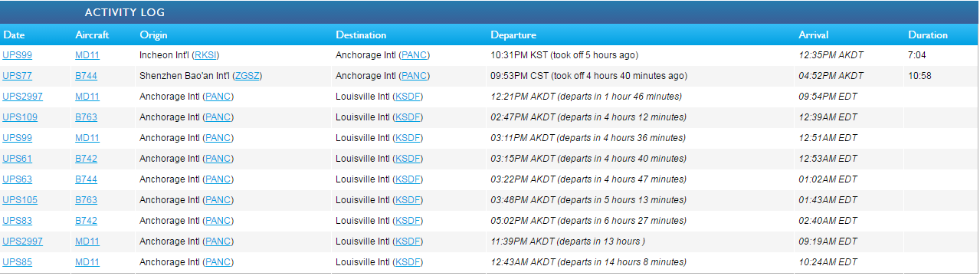Image resolution: width=980 pixels, height=276 pixels.
Task: Sort by the Departure column header
Action: [x=513, y=35]
